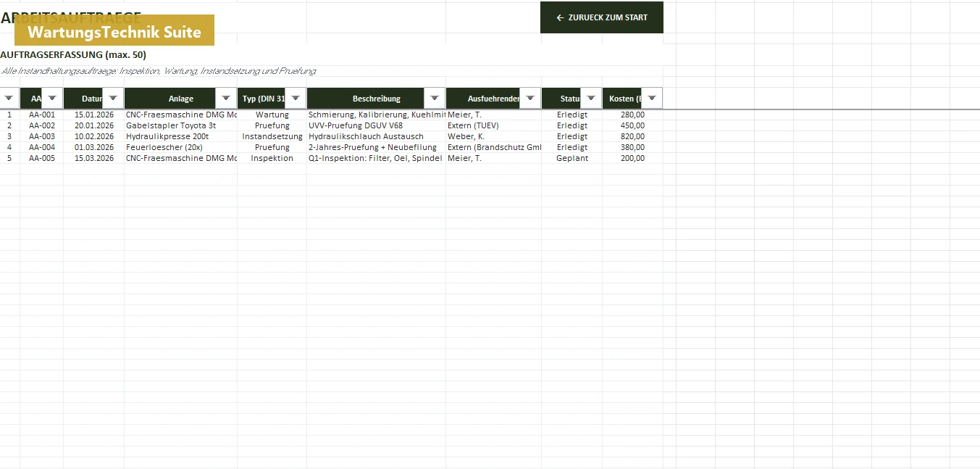Select the Gabelstapler Toyota 3t cell
This screenshot has width=980, height=469.
[x=181, y=125]
